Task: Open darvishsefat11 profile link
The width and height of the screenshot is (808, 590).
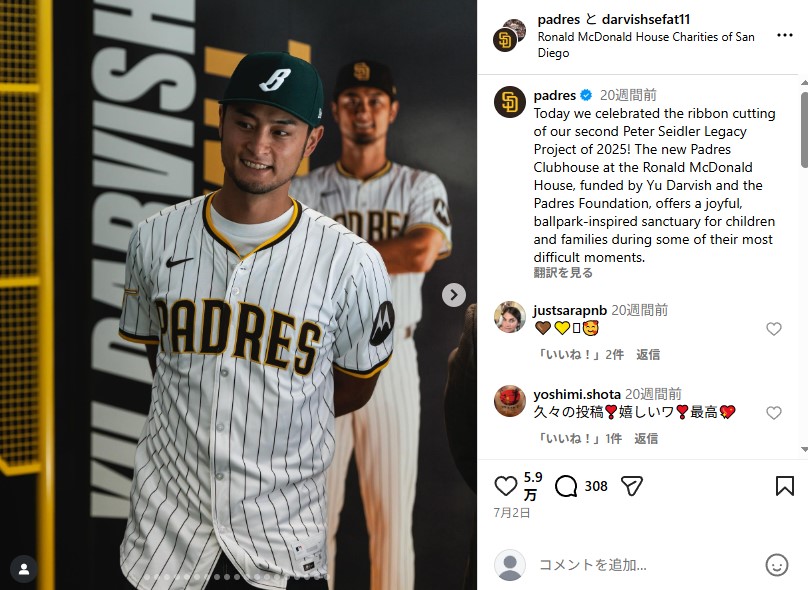Action: point(646,20)
